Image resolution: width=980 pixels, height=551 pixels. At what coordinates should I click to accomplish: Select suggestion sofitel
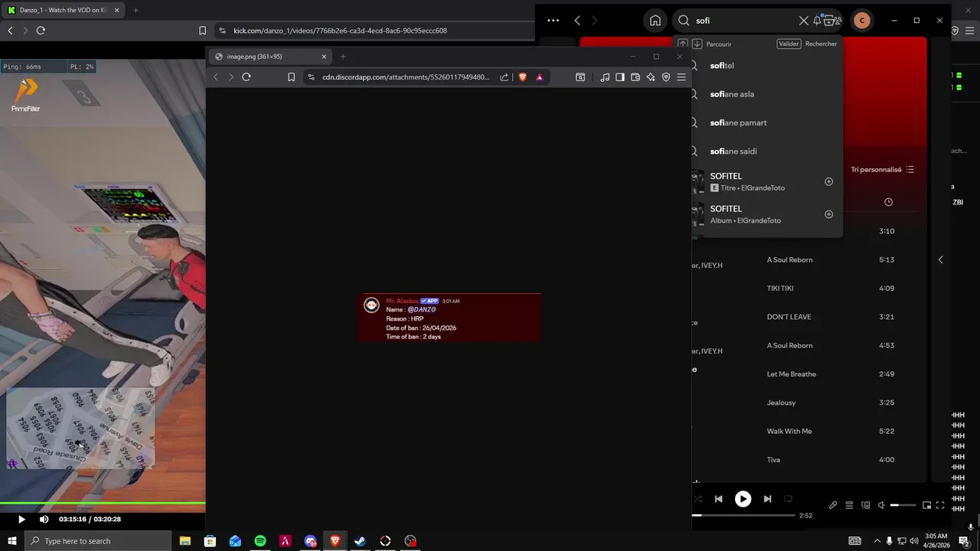point(722,65)
